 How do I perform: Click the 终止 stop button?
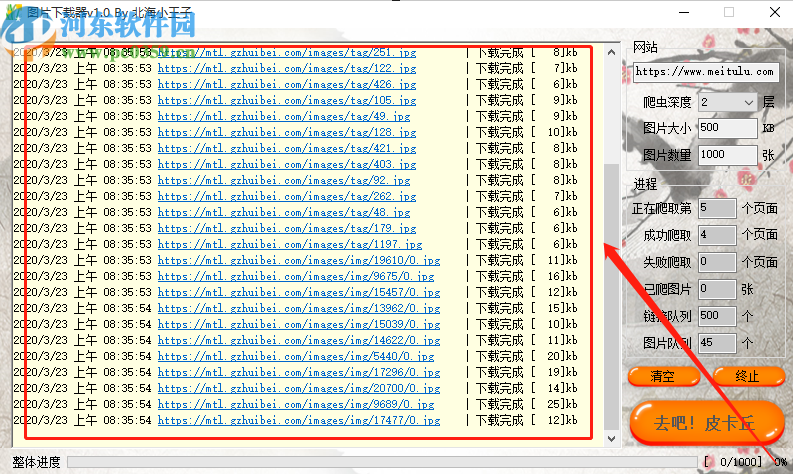(748, 376)
